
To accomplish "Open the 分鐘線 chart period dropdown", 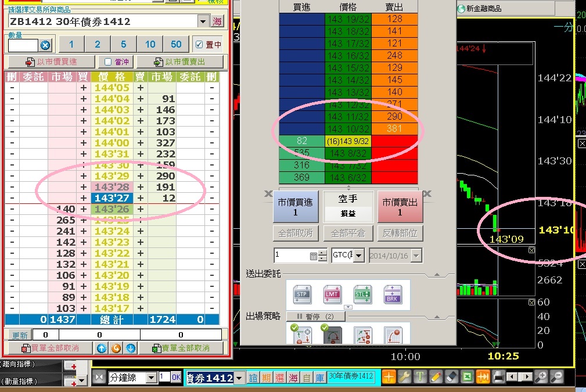I will coord(151,378).
